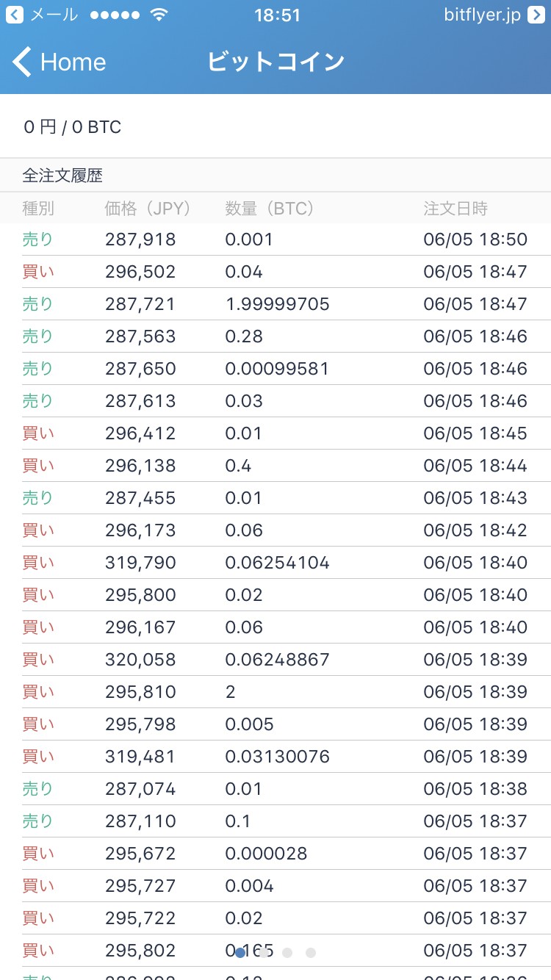Tap the back chevron beside Home
This screenshot has width=551, height=980.
[22, 62]
